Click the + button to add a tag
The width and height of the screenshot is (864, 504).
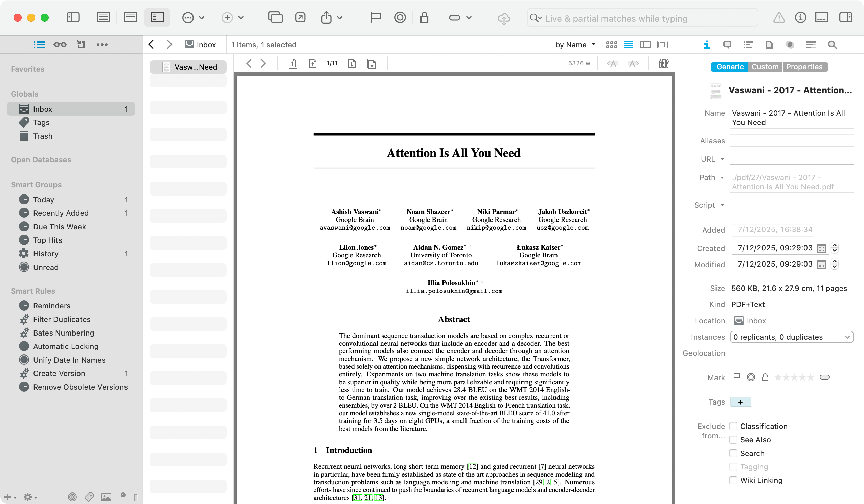741,402
